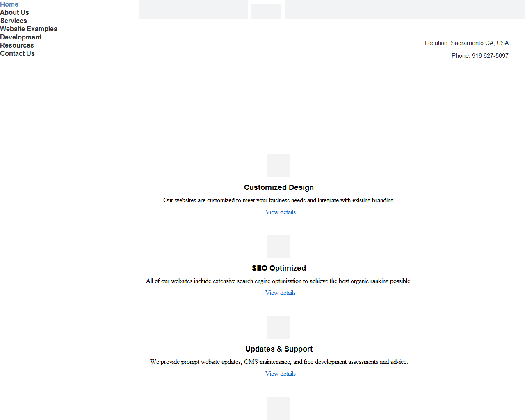Screen dimensions: 525x420
Task: Click the wide left placeholder in the top banner
Action: tap(194, 9)
